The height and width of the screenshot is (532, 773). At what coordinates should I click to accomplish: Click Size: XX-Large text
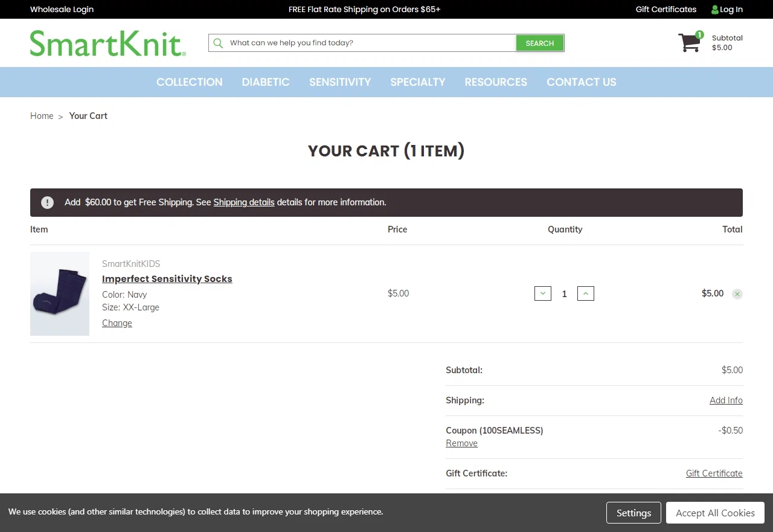[130, 307]
